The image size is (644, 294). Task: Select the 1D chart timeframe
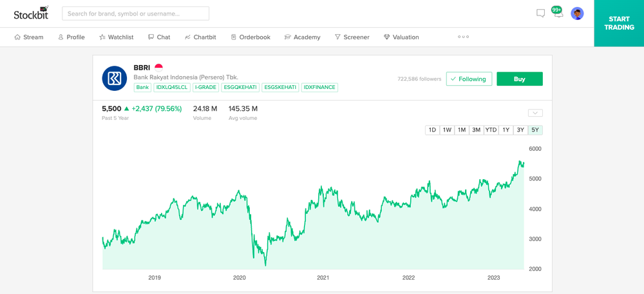432,130
